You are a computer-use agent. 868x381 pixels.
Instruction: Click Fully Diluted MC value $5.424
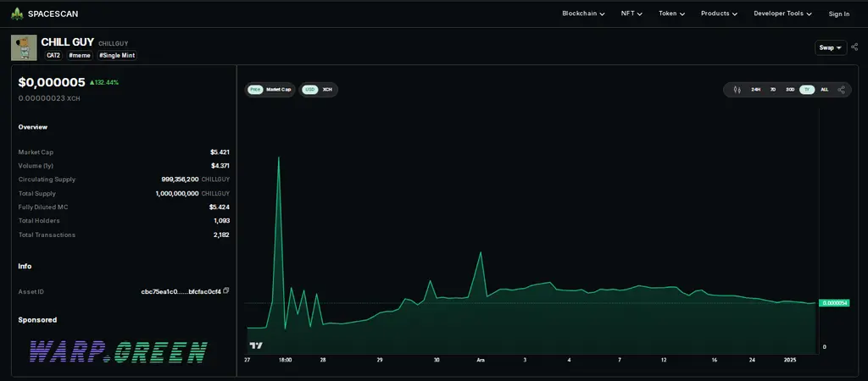point(220,207)
